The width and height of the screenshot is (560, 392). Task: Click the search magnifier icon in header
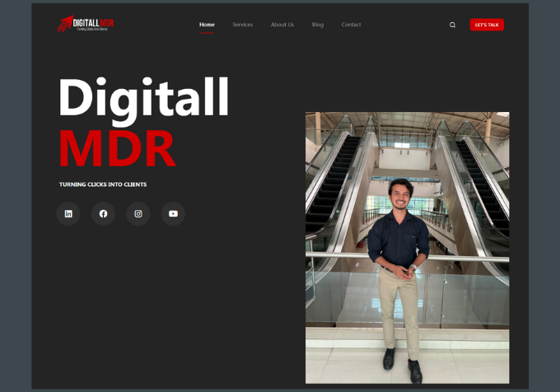(x=452, y=25)
